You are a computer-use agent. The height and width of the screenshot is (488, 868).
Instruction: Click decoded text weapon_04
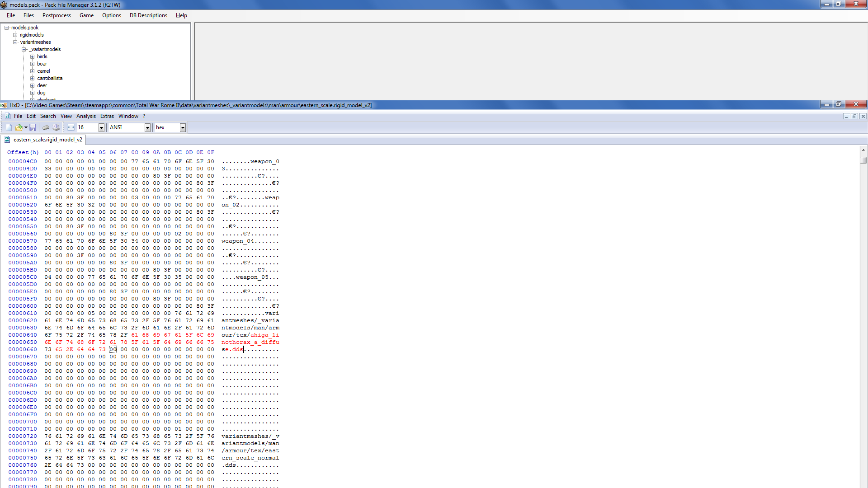tap(238, 241)
